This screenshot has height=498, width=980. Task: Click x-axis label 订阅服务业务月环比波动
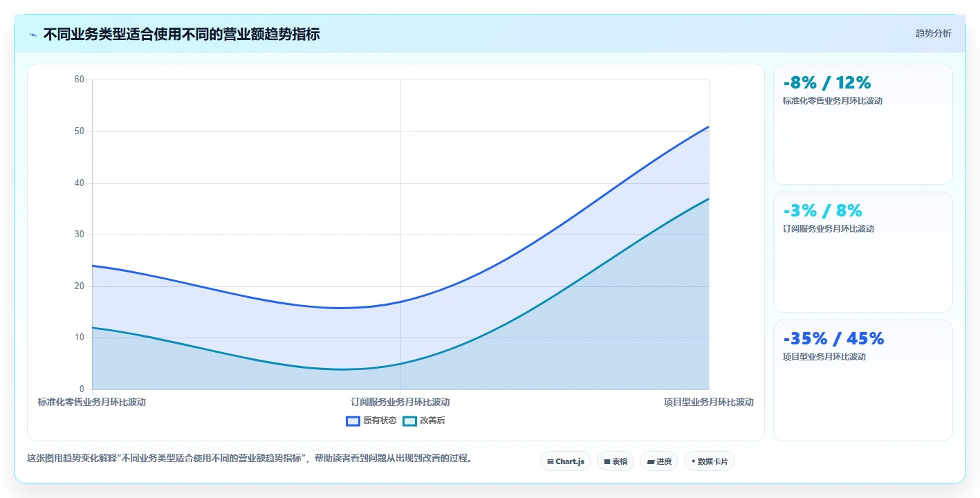pyautogui.click(x=400, y=402)
